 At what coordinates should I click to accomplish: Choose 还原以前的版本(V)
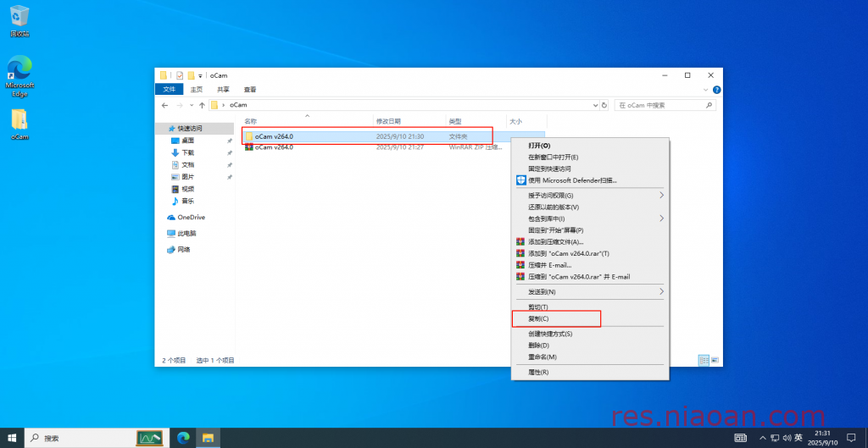[x=590, y=207]
